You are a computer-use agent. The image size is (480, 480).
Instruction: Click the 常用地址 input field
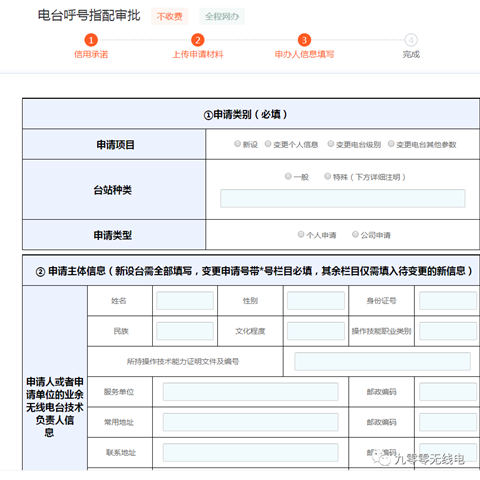pos(251,422)
